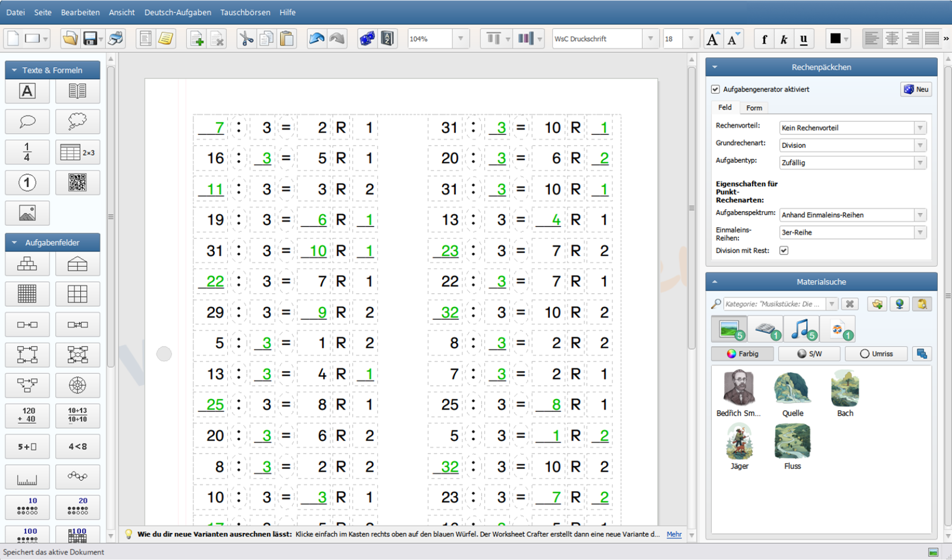This screenshot has height=560, width=952.
Task: Open the music notes material filter
Action: click(801, 329)
